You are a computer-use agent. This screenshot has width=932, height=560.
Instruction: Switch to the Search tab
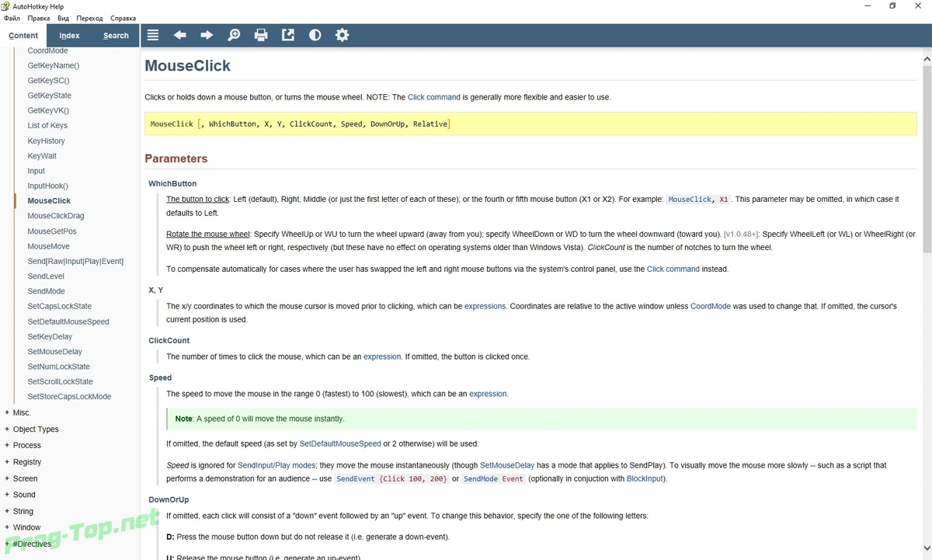pyautogui.click(x=116, y=35)
